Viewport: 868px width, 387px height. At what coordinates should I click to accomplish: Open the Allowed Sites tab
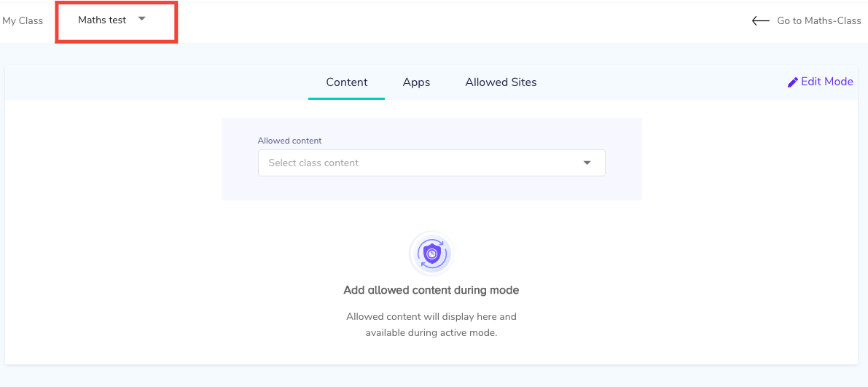click(501, 82)
